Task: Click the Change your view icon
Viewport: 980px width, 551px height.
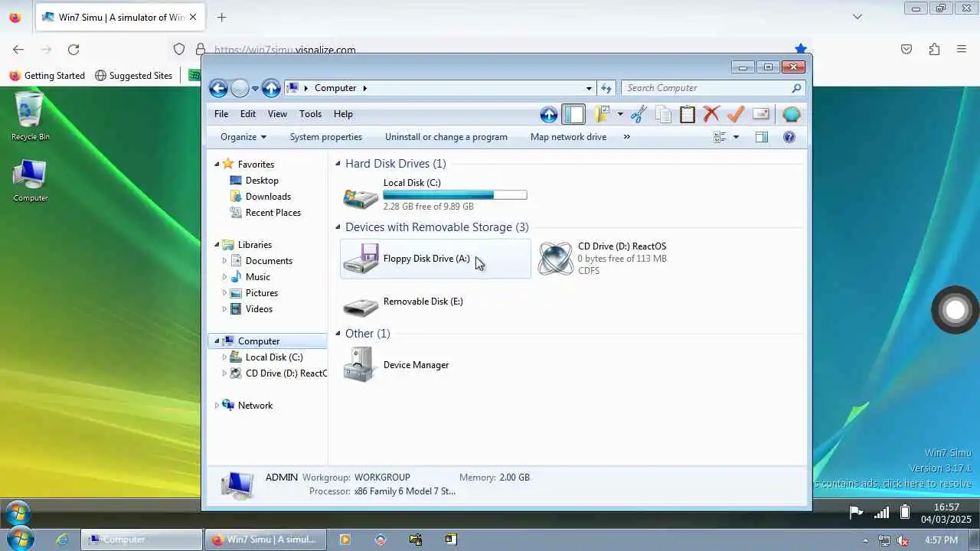Action: coord(720,137)
